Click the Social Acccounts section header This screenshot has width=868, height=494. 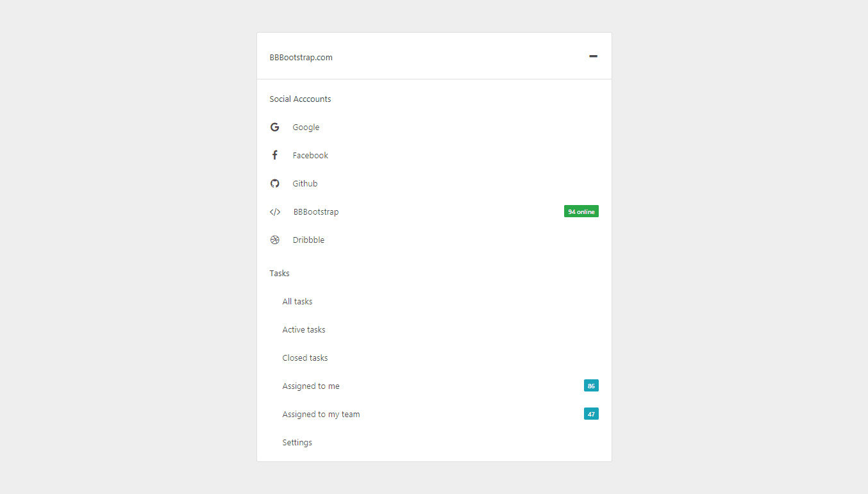point(300,99)
